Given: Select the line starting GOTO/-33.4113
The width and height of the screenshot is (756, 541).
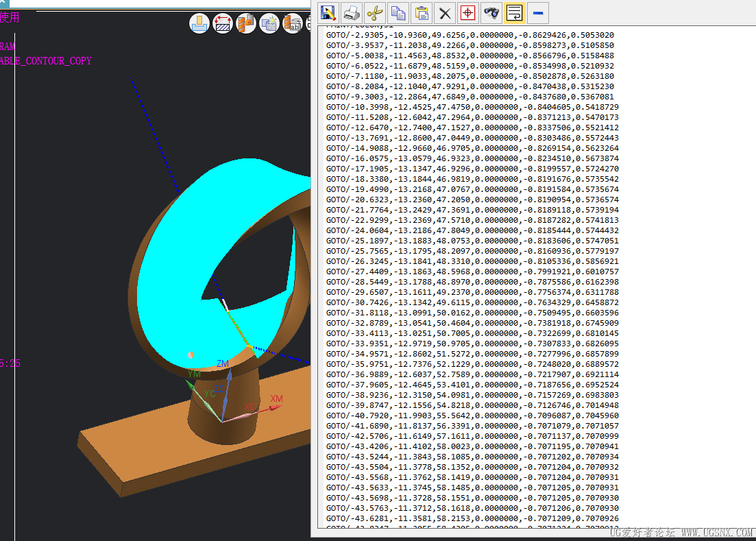Looking at the screenshot, I should [x=472, y=334].
